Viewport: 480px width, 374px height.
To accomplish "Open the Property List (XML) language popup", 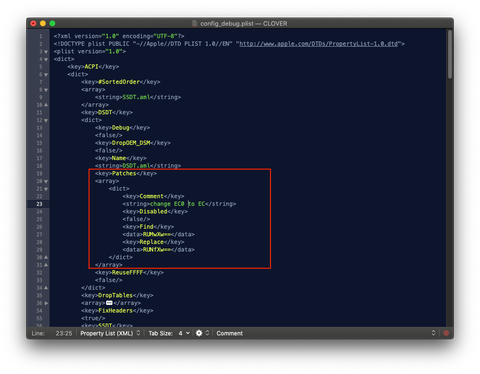I will (110, 333).
